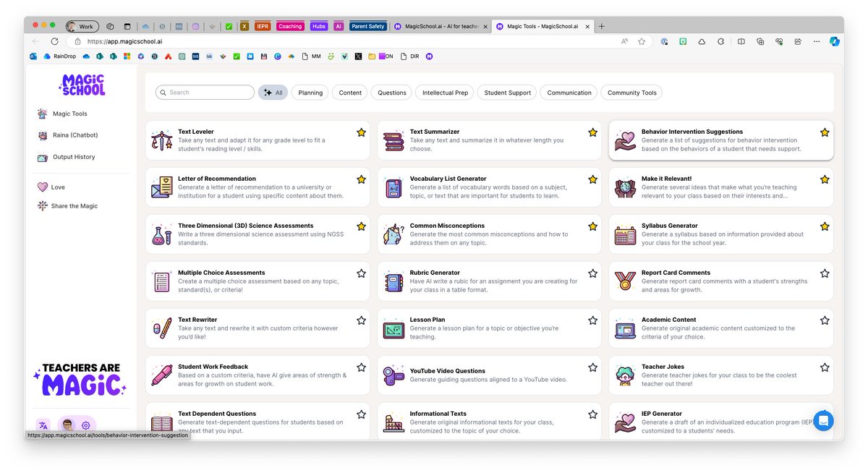Open the Work profile button
Screen dimensions: 868x473
pos(82,26)
